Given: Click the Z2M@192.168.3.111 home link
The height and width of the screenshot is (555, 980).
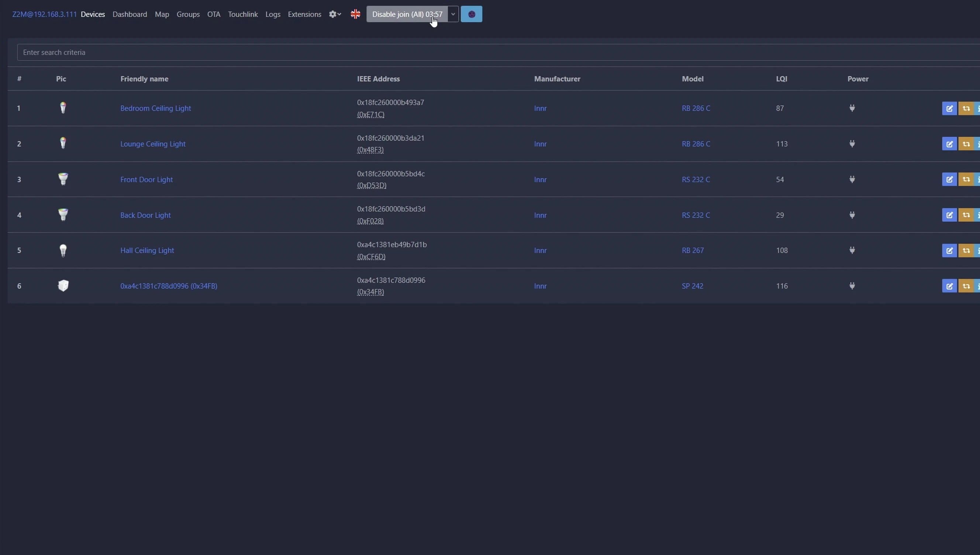Looking at the screenshot, I should [x=44, y=14].
